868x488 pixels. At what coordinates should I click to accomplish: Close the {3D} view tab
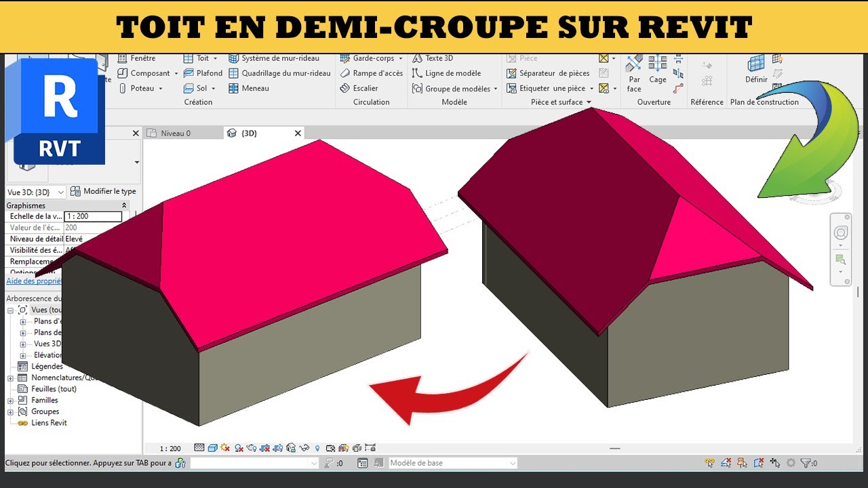pyautogui.click(x=298, y=134)
